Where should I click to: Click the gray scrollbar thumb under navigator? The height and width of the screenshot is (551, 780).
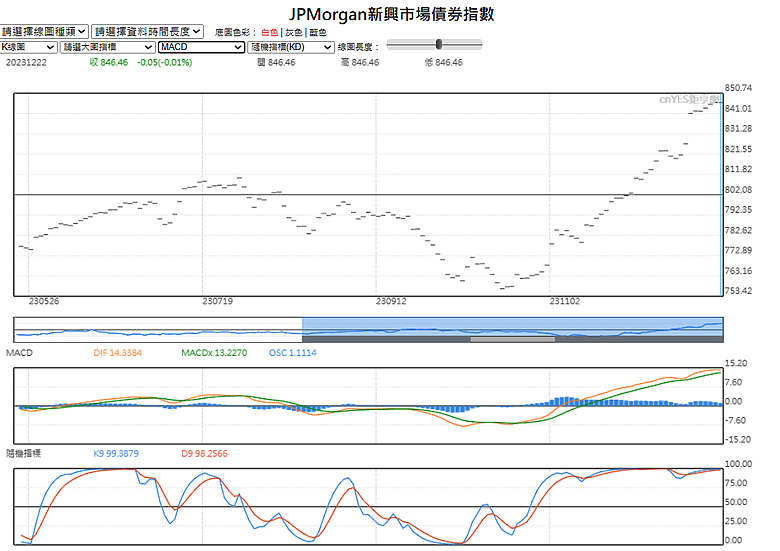512,340
